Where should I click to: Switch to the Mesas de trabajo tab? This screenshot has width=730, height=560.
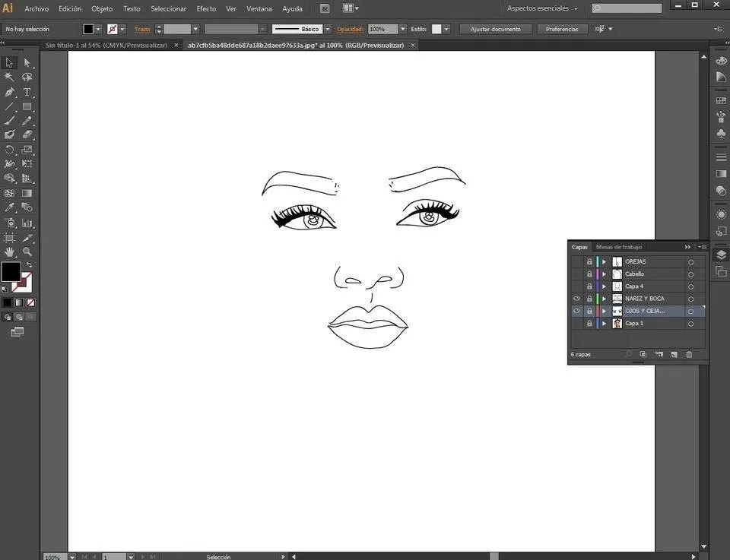618,247
